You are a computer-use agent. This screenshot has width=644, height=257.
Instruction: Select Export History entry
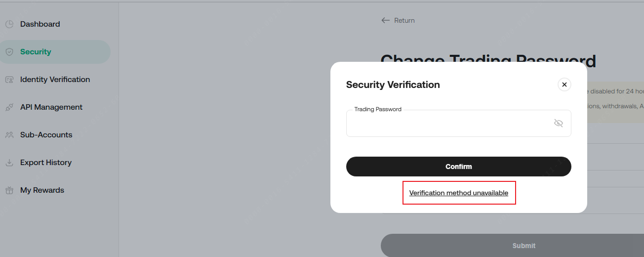click(46, 163)
